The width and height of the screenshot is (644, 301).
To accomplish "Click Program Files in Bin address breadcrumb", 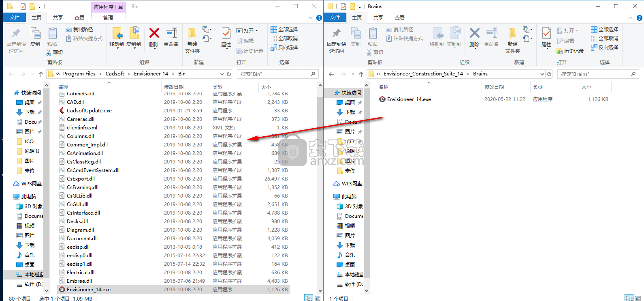I will pyautogui.click(x=79, y=74).
